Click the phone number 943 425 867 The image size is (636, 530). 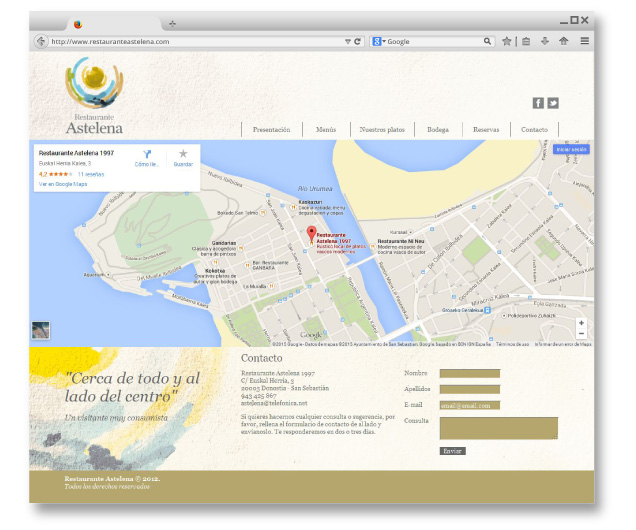click(258, 396)
